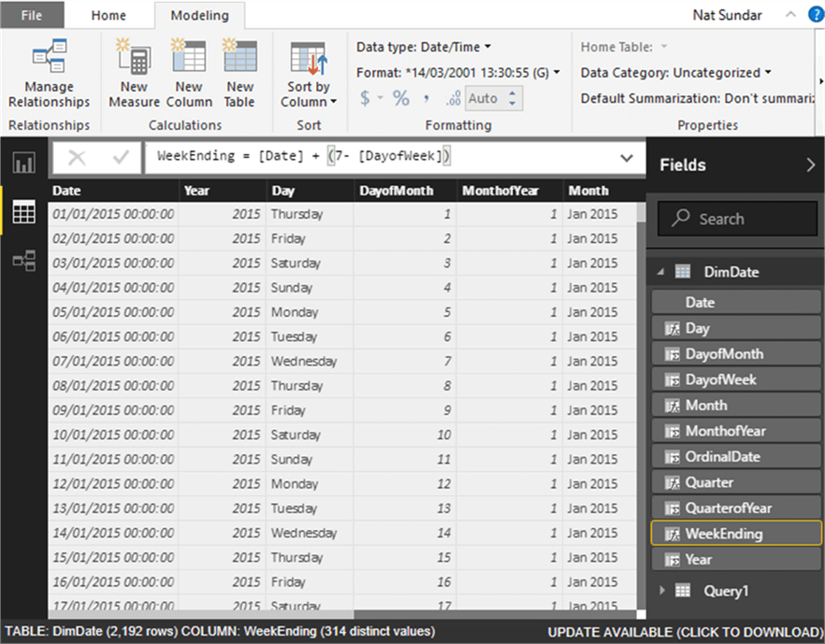Apply percentage format symbol
Viewport: 825px width, 644px height.
point(401,98)
